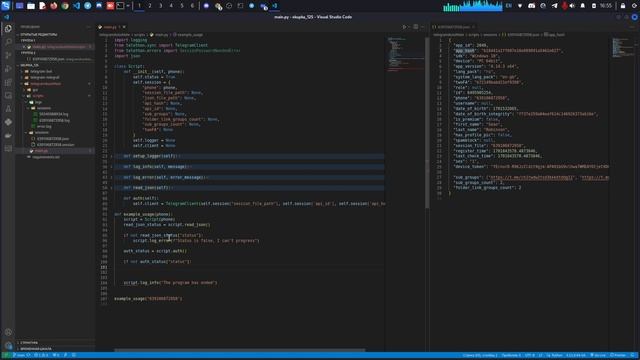The width and height of the screenshot is (640, 360).
Task: Open error.log in the explorer tree
Action: pos(44,127)
